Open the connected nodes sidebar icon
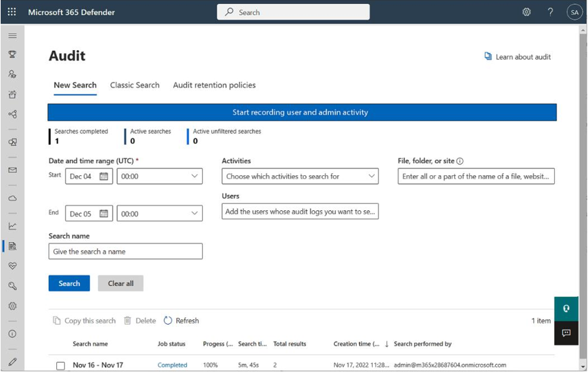588x372 pixels. pyautogui.click(x=12, y=114)
